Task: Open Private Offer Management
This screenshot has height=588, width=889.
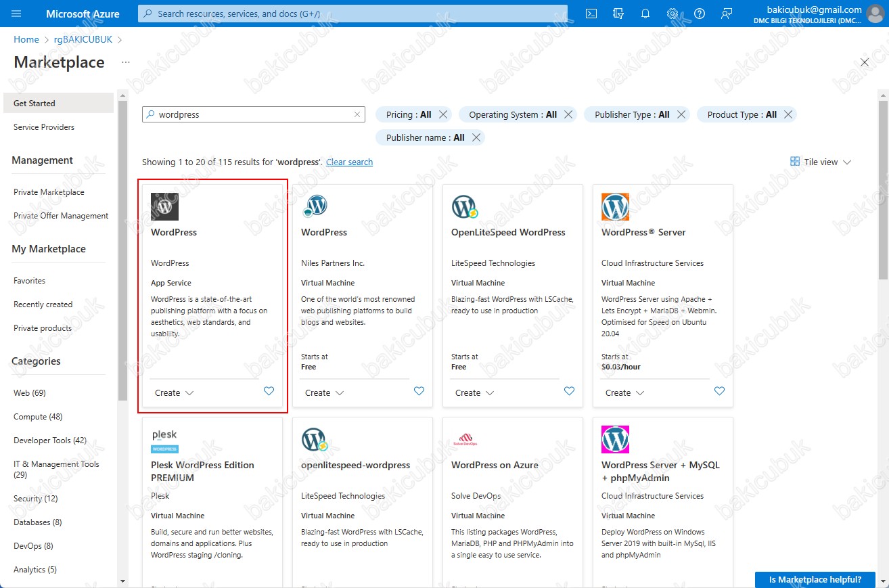Action: (x=61, y=215)
